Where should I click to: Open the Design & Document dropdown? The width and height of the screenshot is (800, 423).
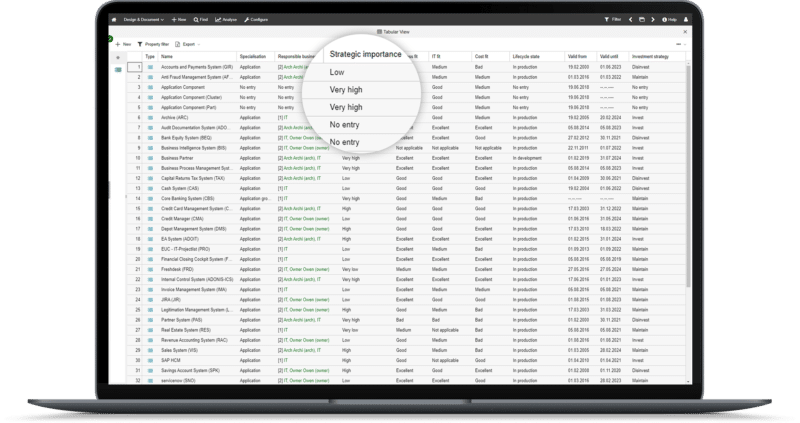pyautogui.click(x=143, y=19)
